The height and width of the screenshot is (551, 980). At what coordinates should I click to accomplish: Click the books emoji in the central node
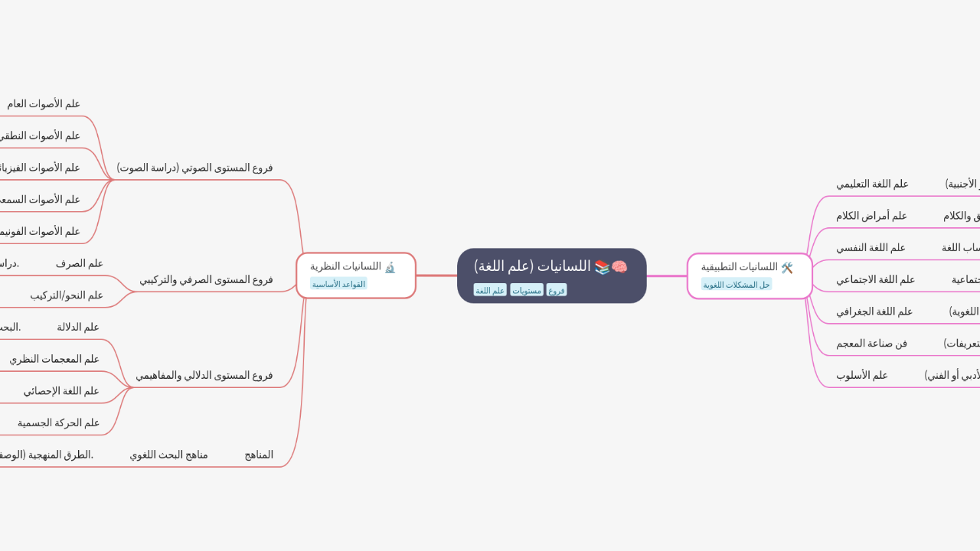tap(603, 267)
